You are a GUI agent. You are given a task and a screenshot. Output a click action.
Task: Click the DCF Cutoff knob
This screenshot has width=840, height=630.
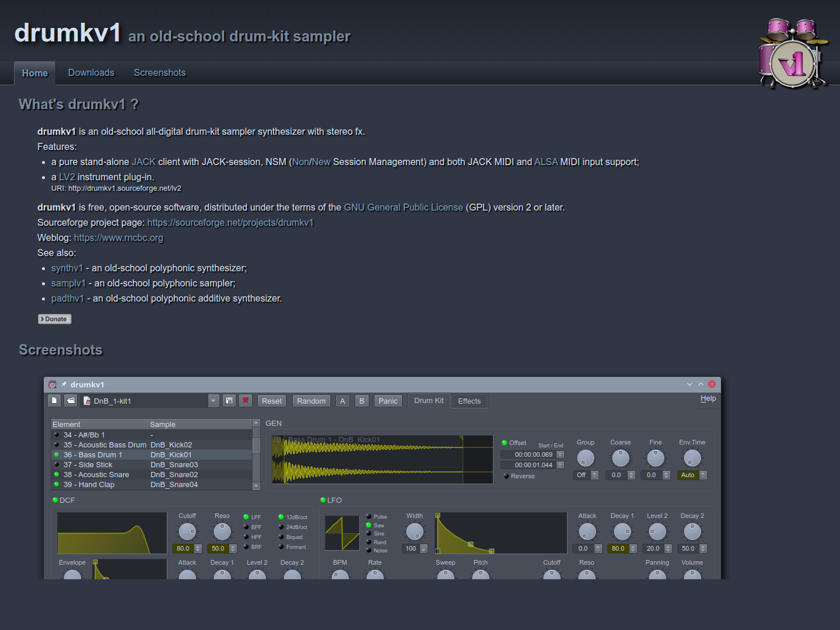[x=187, y=531]
